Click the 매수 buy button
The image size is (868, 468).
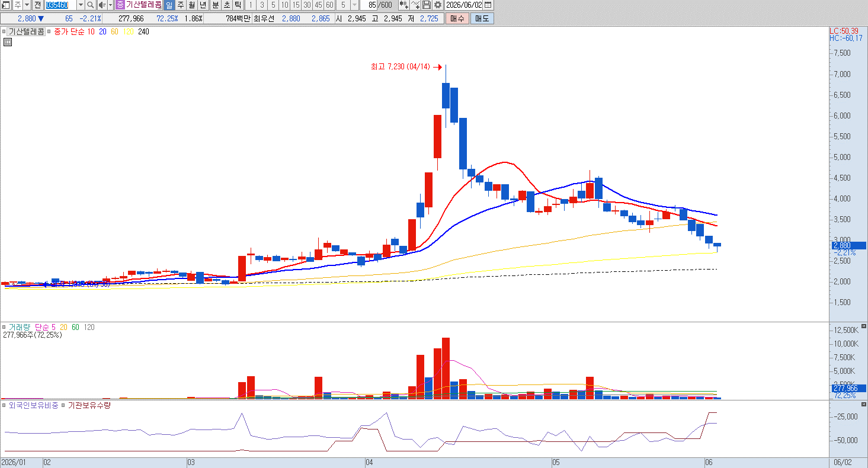click(x=457, y=18)
